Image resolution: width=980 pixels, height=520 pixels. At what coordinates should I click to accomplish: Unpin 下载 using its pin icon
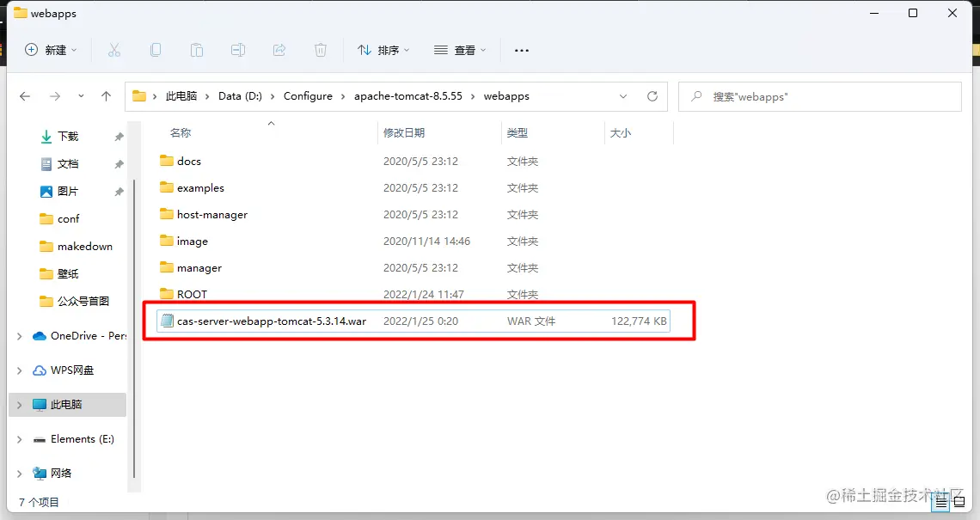pos(119,137)
